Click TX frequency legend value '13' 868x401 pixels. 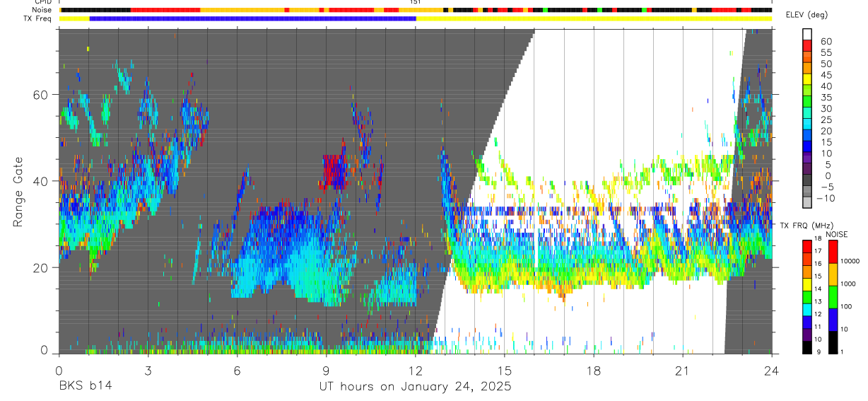click(x=819, y=302)
